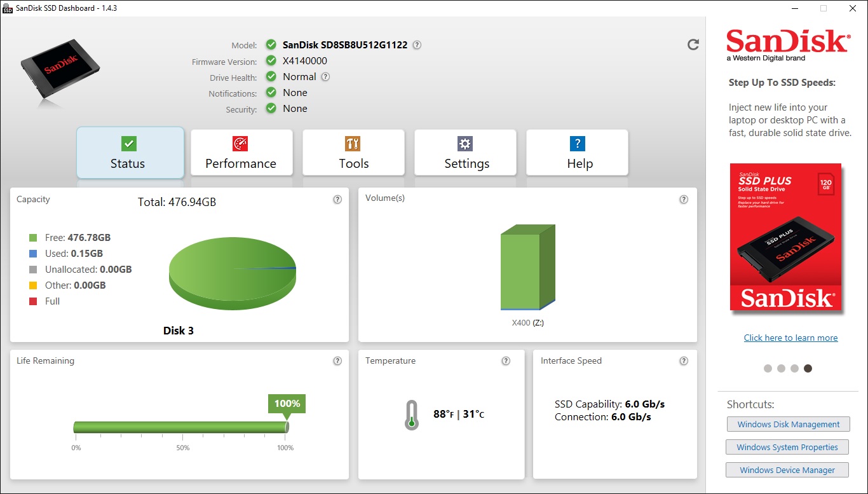
Task: Open the Capacity panel help icon
Action: [337, 200]
